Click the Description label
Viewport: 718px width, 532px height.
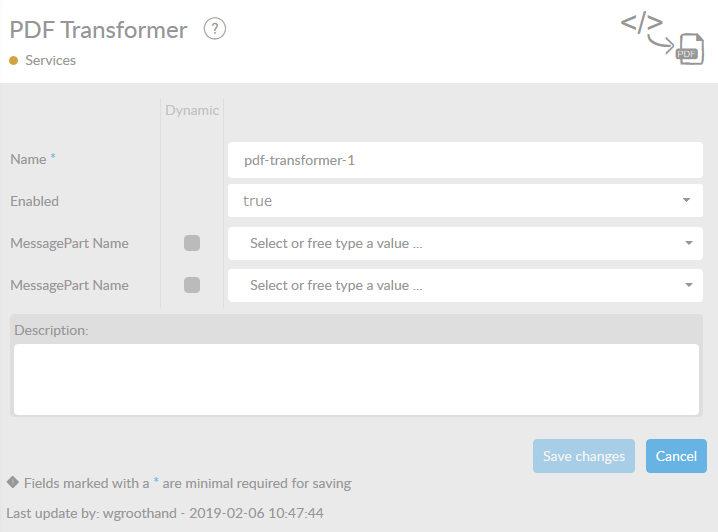point(51,330)
